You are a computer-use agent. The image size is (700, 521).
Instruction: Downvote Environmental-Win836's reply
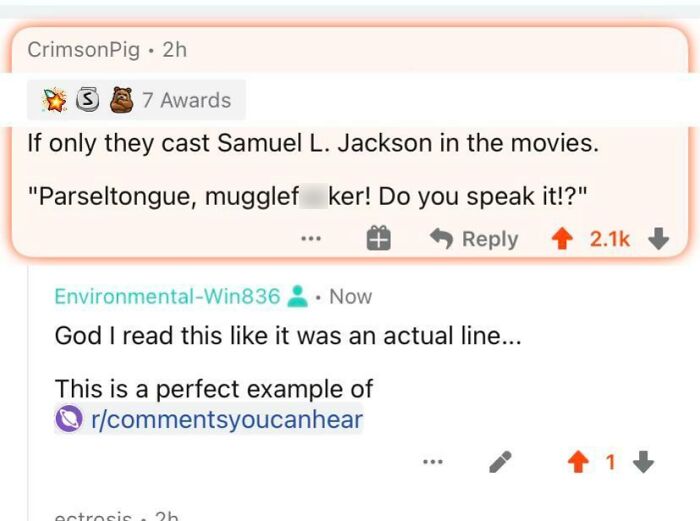pyautogui.click(x=644, y=462)
